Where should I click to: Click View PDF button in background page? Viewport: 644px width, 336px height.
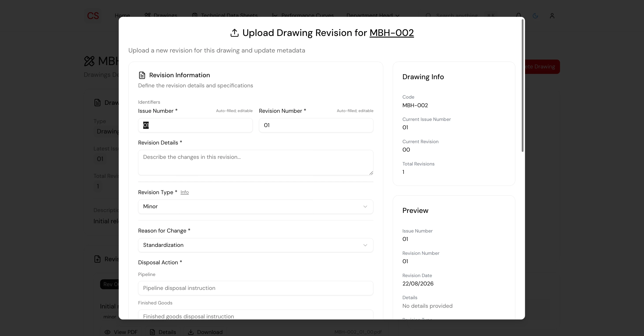point(121,332)
